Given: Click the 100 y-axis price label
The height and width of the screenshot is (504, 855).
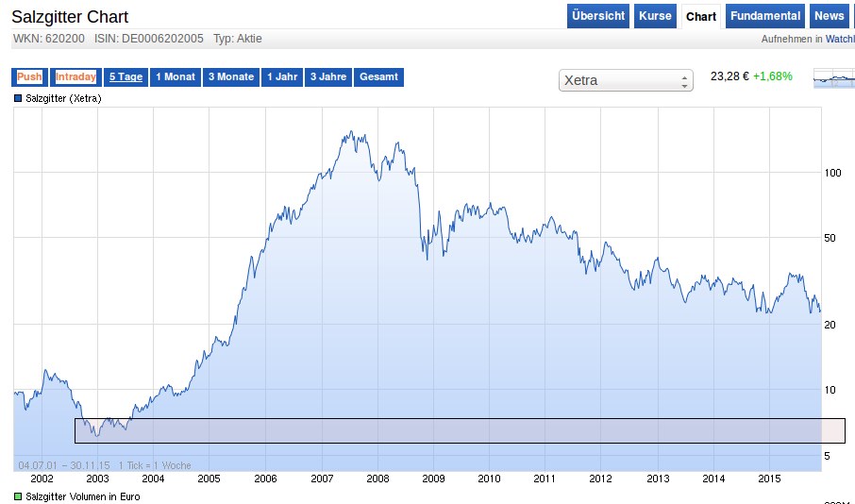Looking at the screenshot, I should coord(832,173).
